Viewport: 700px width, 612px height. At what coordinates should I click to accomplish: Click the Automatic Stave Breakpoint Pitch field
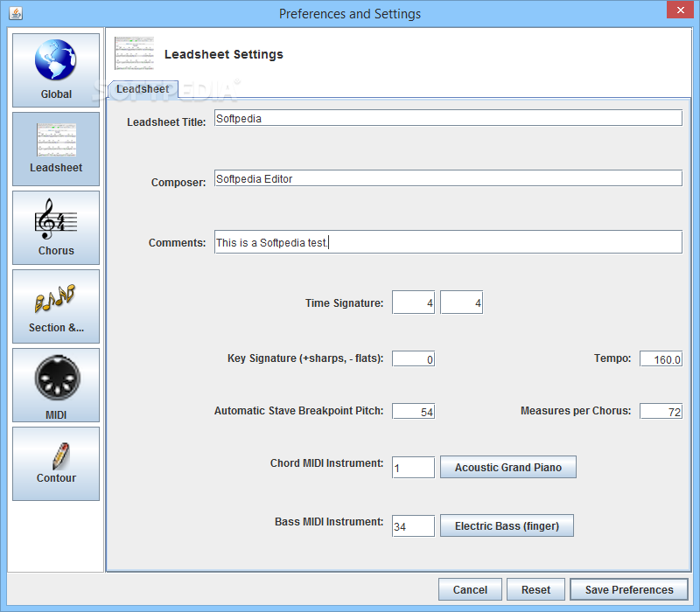(413, 411)
